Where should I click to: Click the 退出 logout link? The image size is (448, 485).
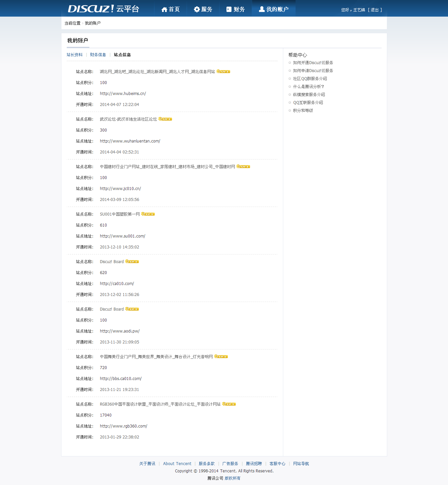(375, 10)
